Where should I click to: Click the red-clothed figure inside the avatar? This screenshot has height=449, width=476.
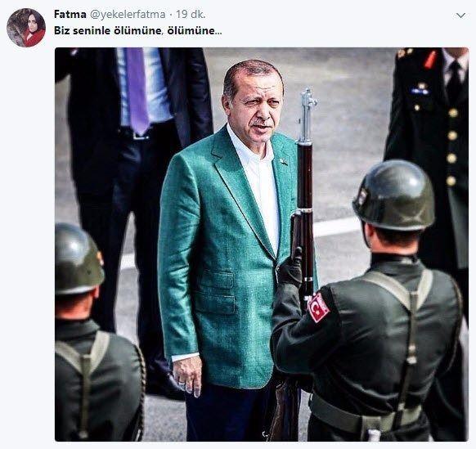click(34, 37)
